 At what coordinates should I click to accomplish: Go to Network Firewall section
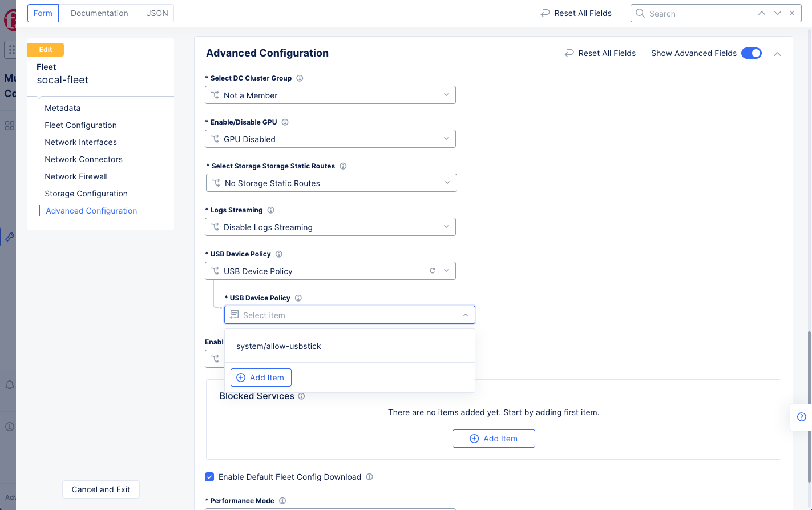(x=76, y=176)
